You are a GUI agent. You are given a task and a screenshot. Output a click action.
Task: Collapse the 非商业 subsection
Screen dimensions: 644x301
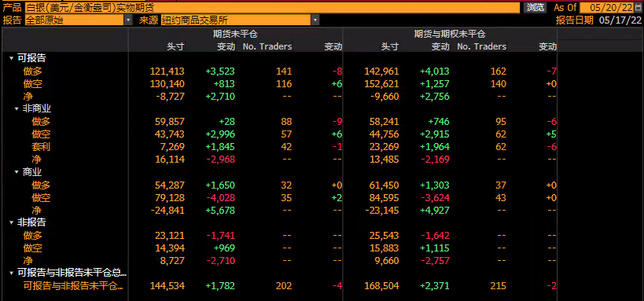click(17, 108)
